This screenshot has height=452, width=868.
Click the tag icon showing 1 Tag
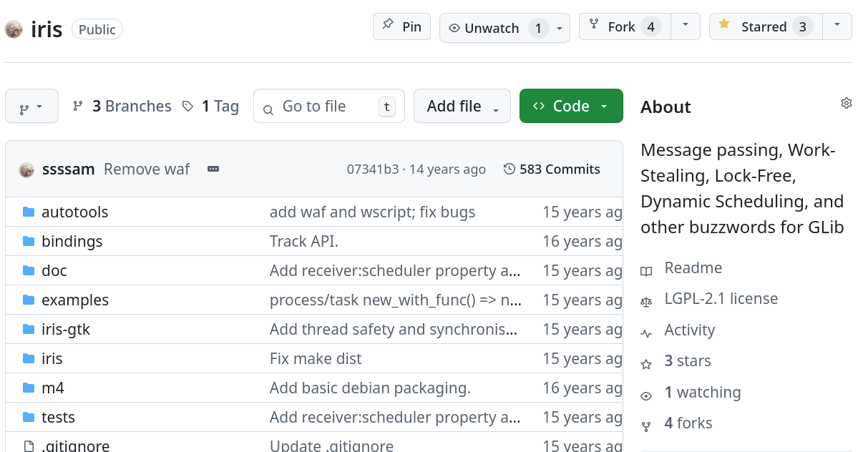187,106
